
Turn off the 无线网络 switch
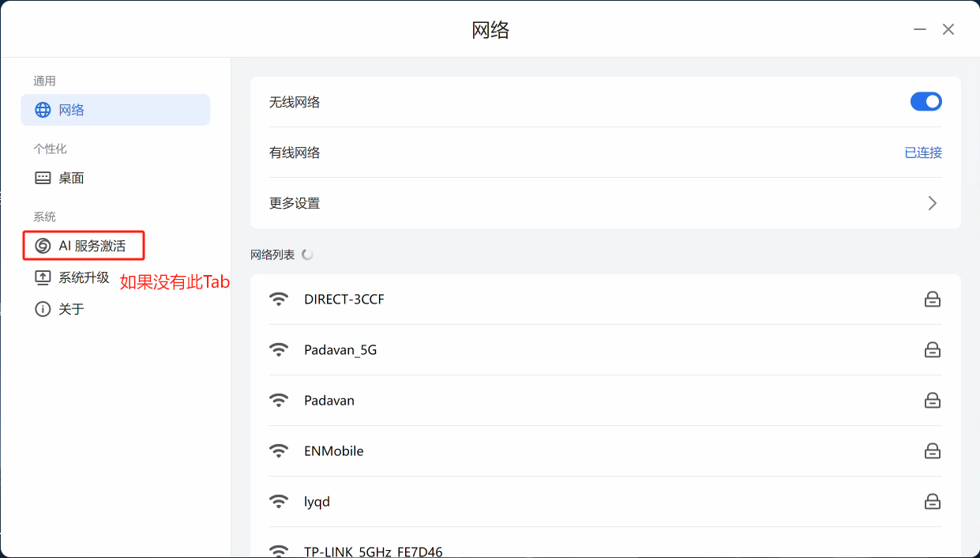926,101
